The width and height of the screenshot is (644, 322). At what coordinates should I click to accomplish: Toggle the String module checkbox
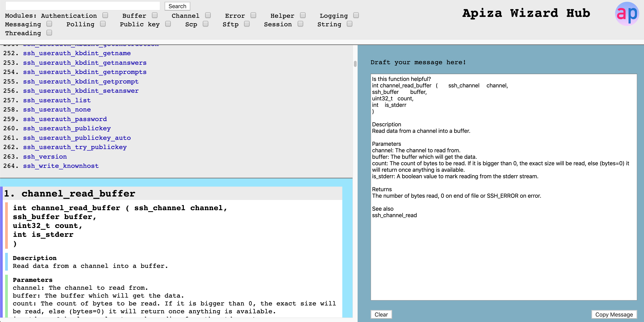[349, 24]
